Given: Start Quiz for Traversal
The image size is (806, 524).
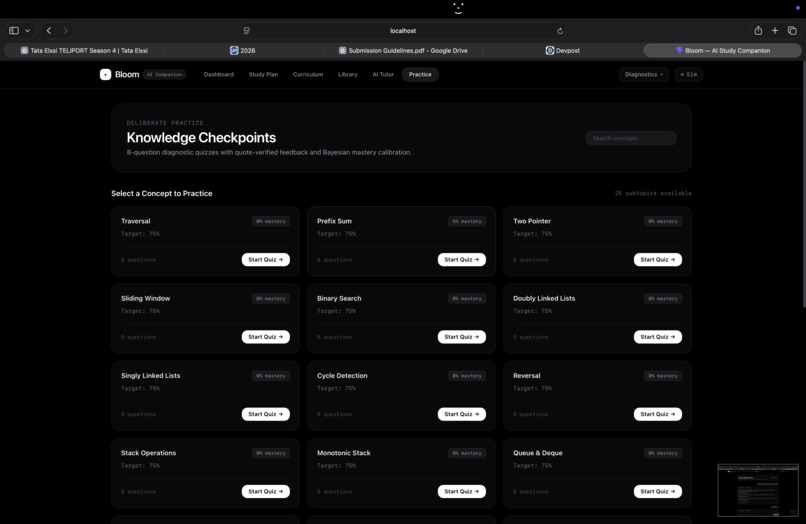Looking at the screenshot, I should pyautogui.click(x=266, y=260).
